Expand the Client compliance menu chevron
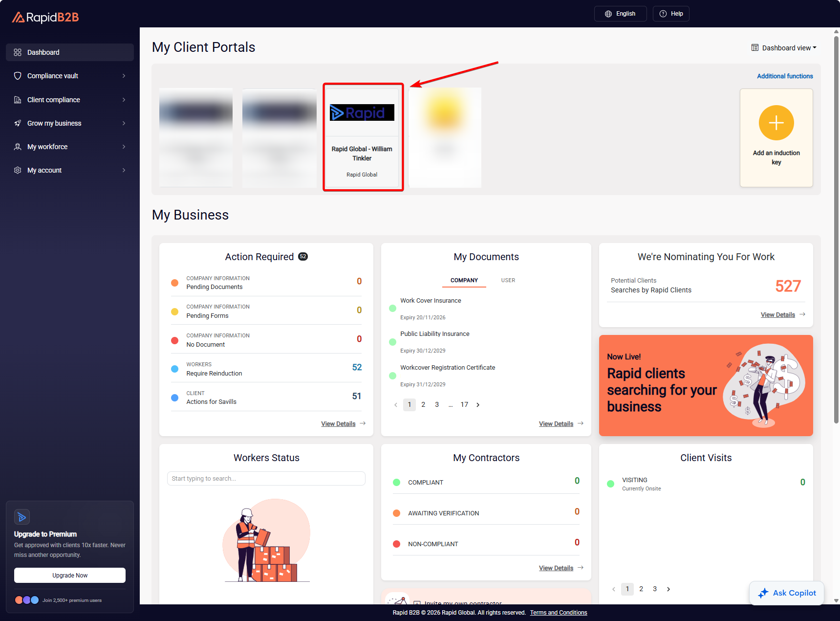Viewport: 840px width, 621px height. click(124, 100)
